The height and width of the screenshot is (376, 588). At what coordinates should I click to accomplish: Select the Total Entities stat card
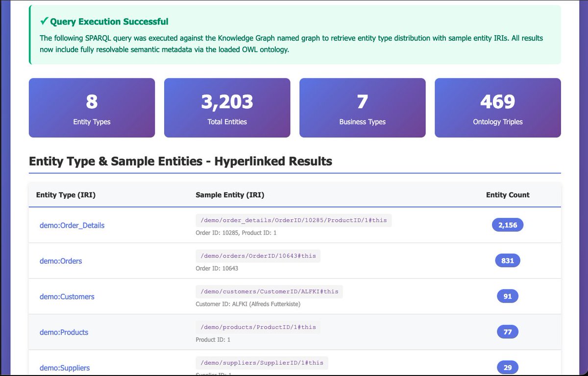[x=227, y=108]
